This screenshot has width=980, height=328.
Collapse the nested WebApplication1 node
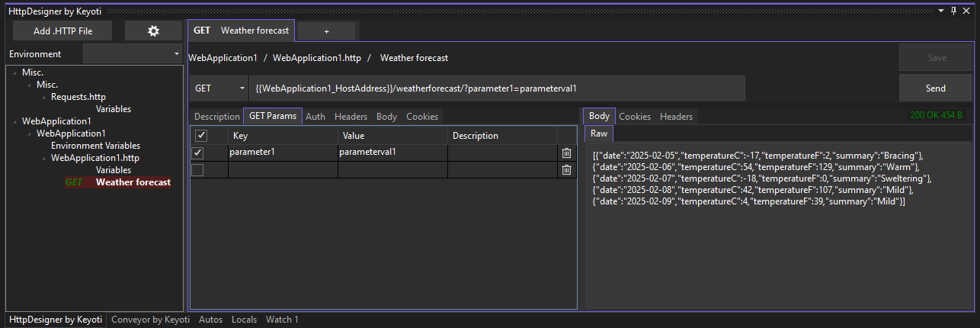coord(30,133)
